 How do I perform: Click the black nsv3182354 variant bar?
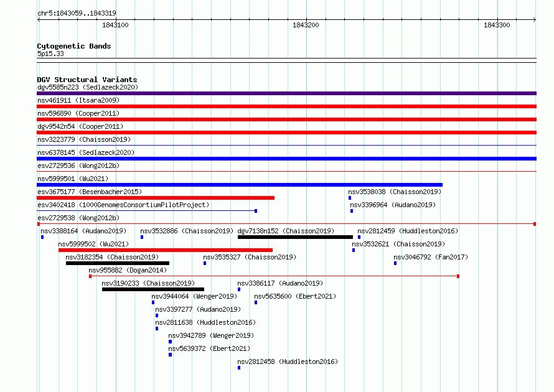pos(118,263)
